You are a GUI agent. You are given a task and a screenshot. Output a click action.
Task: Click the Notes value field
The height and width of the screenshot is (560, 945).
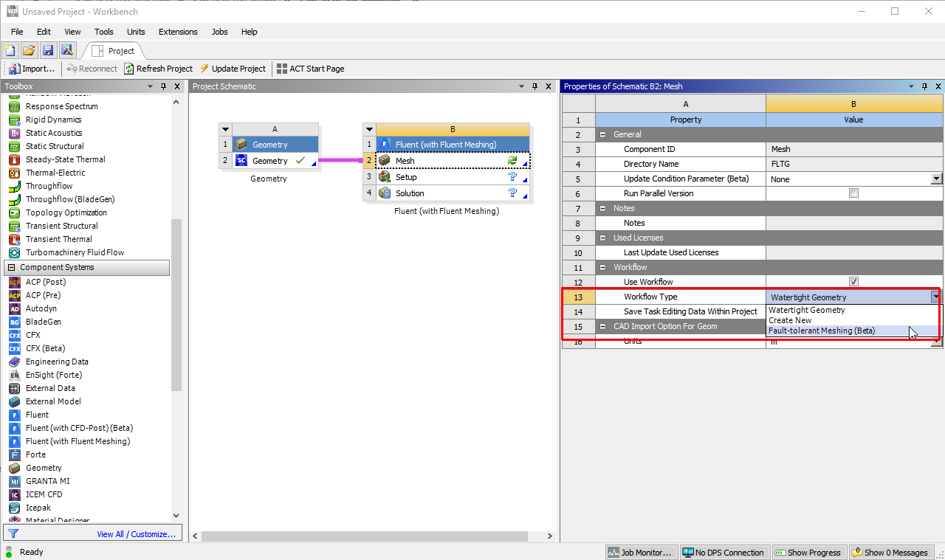coord(854,223)
